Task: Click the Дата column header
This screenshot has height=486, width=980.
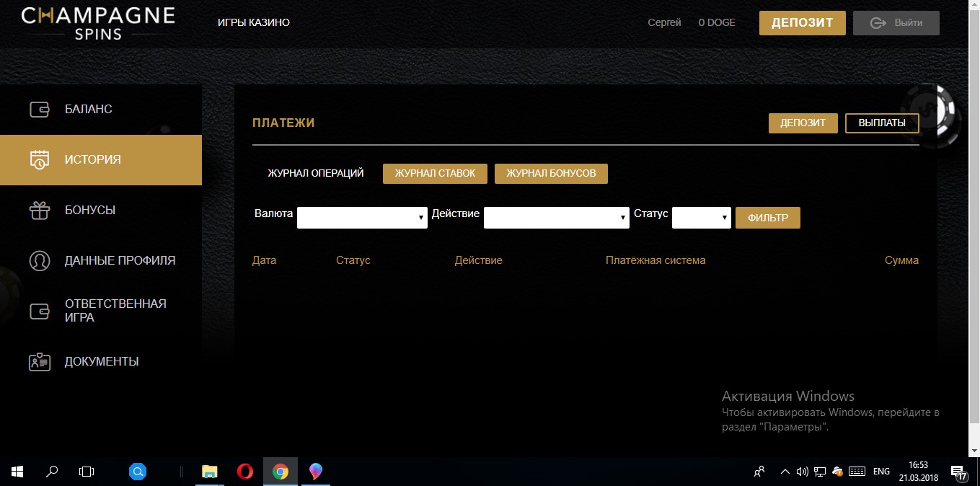Action: 264,260
